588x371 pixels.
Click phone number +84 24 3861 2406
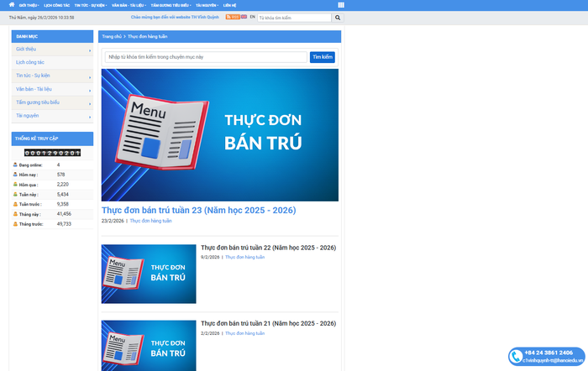pyautogui.click(x=549, y=353)
